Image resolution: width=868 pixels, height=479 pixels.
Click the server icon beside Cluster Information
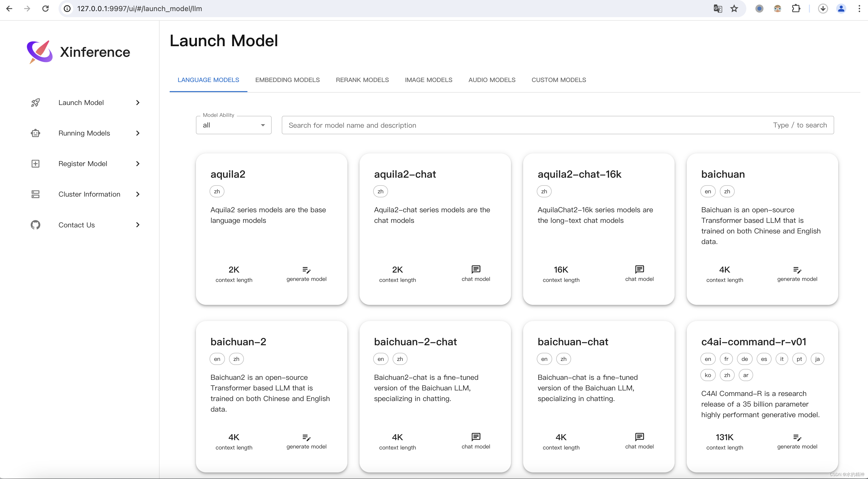[35, 194]
